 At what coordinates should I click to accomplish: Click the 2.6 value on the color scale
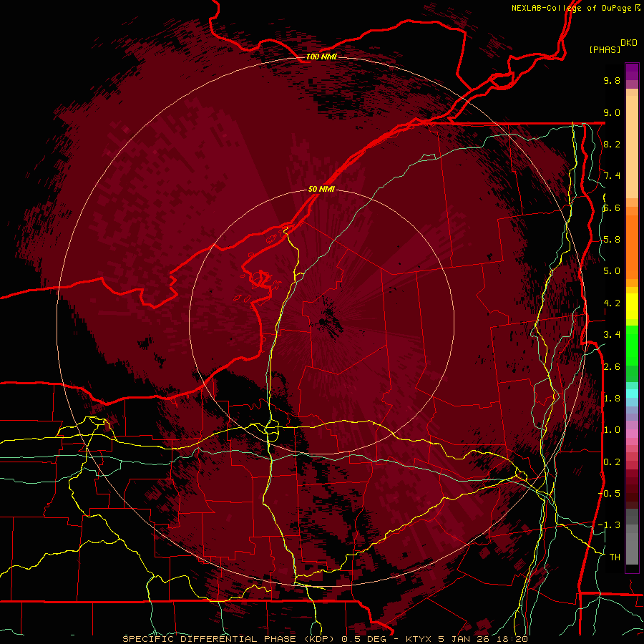612,367
